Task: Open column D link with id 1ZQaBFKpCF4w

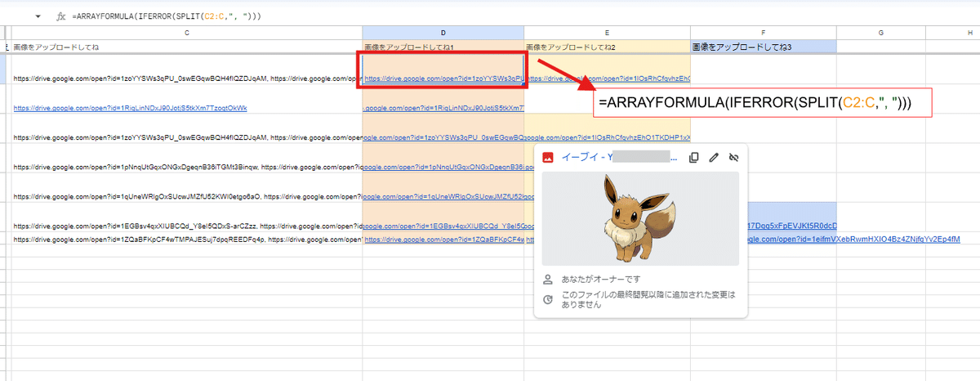Action: [x=443, y=240]
